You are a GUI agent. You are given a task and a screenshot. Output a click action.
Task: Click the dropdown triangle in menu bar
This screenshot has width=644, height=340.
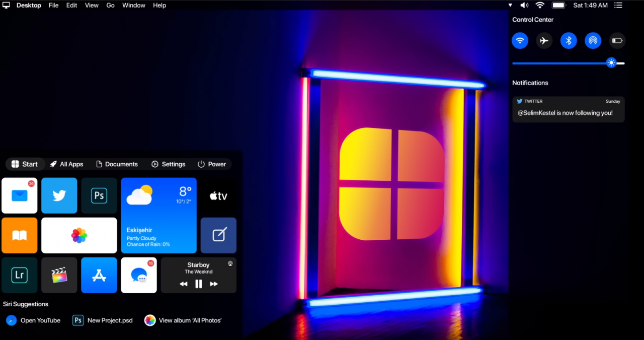(x=510, y=5)
